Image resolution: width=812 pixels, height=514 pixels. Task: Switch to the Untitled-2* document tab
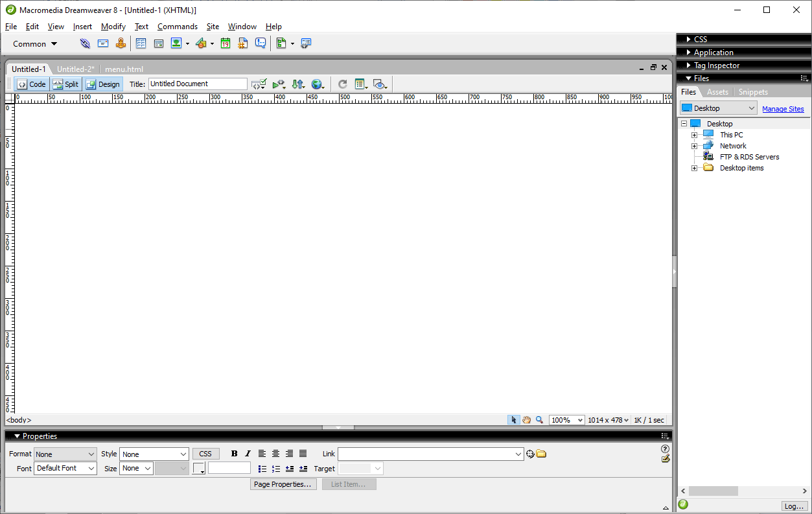pos(76,69)
